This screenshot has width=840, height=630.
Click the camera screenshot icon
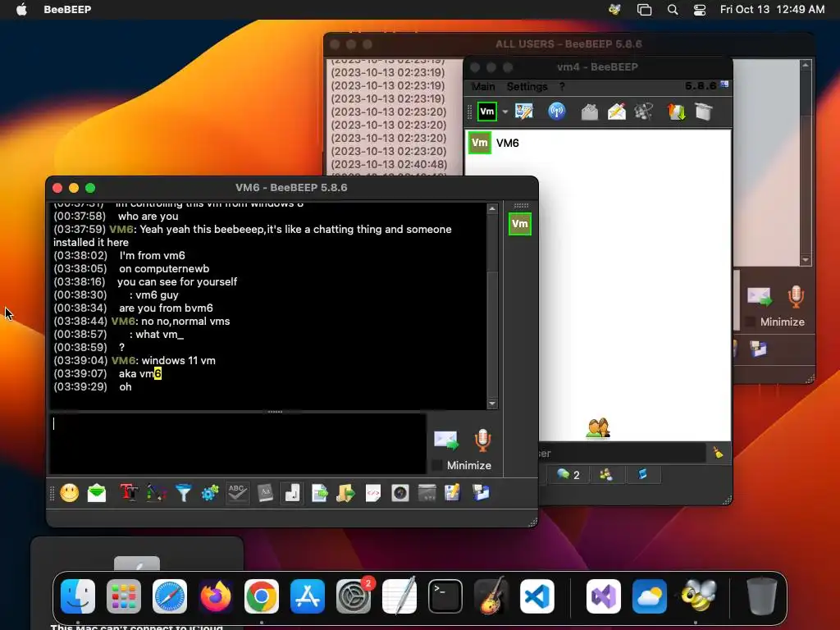pos(400,493)
